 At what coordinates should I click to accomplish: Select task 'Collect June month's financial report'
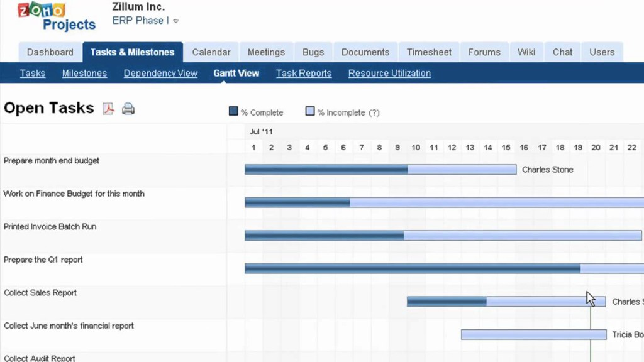[x=69, y=326]
